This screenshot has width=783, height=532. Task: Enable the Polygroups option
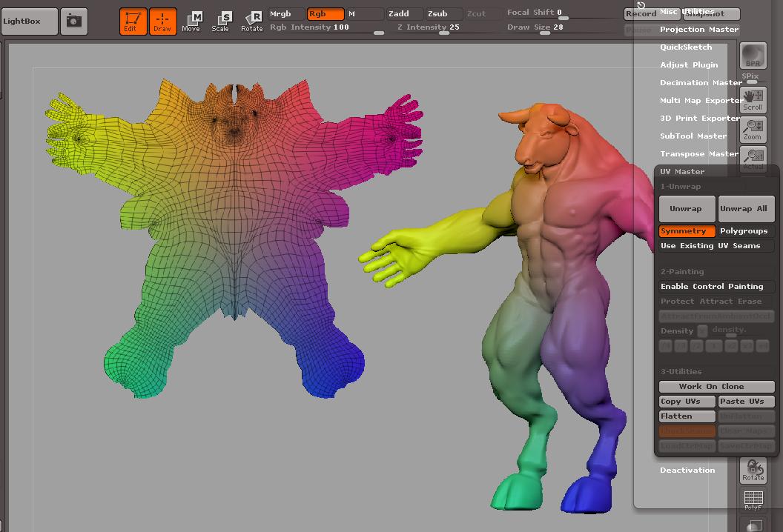click(x=744, y=231)
